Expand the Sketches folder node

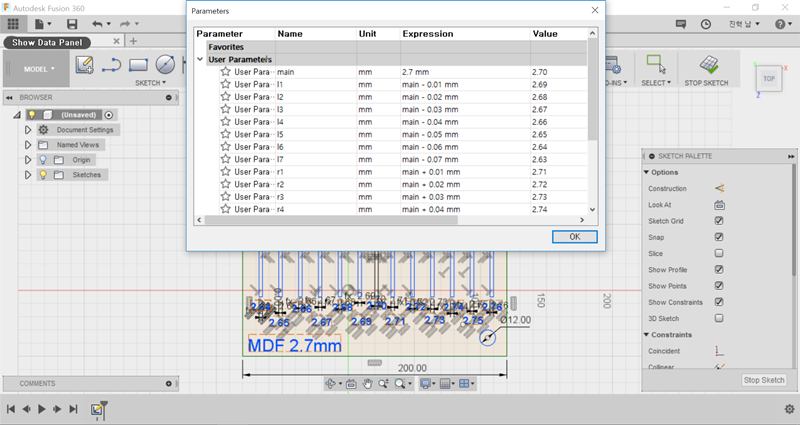pyautogui.click(x=28, y=175)
